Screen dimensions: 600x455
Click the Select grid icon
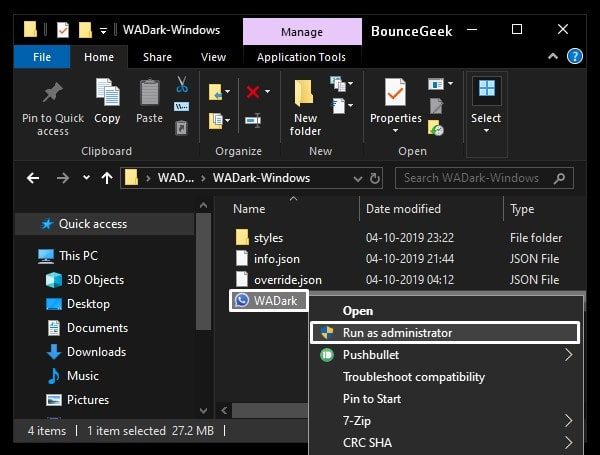click(487, 88)
